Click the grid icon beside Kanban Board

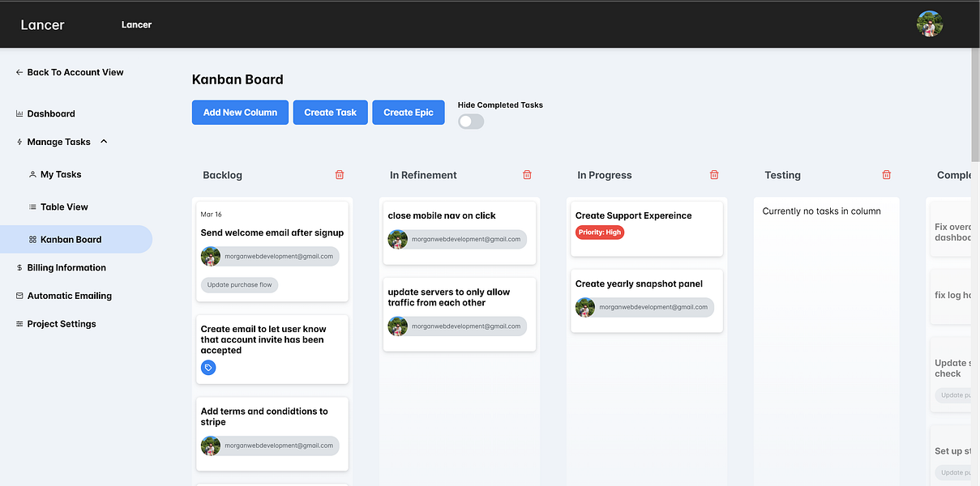tap(32, 240)
